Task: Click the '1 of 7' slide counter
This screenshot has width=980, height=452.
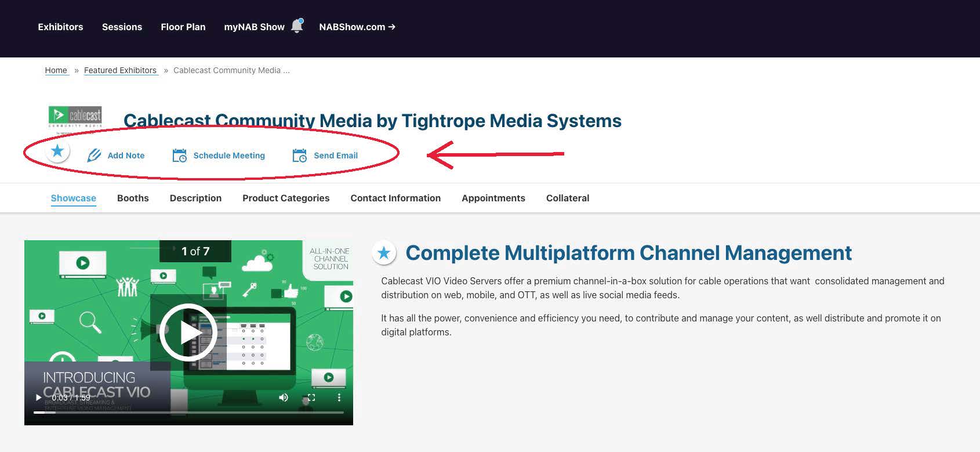Action: (x=195, y=251)
